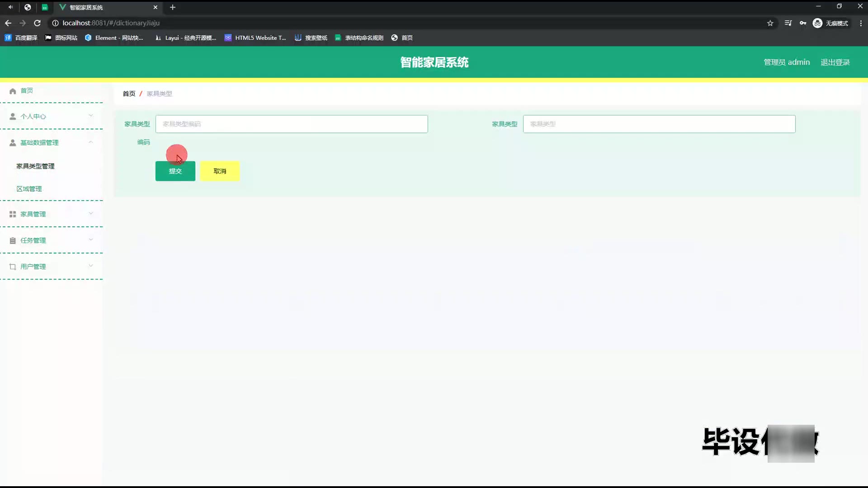Viewport: 868px width, 488px height.
Task: Select 家具类型管理 menu item
Action: pos(35,166)
